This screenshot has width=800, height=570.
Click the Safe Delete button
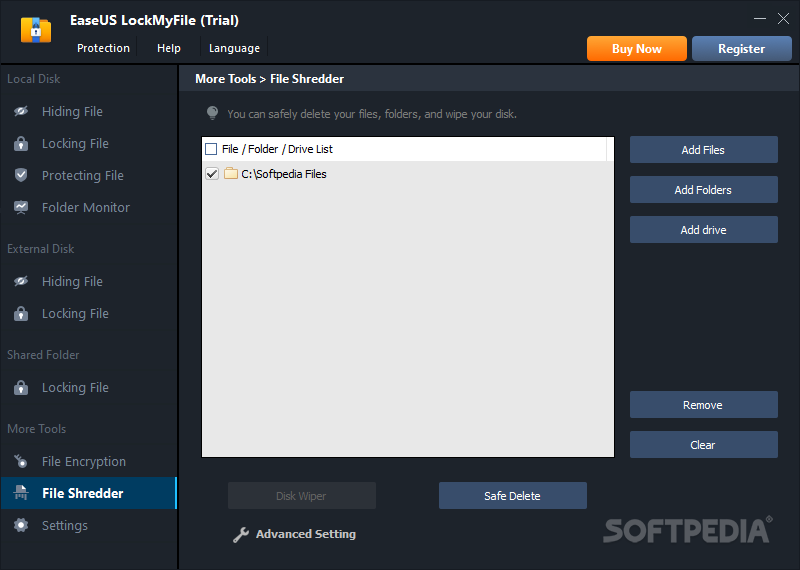(513, 495)
